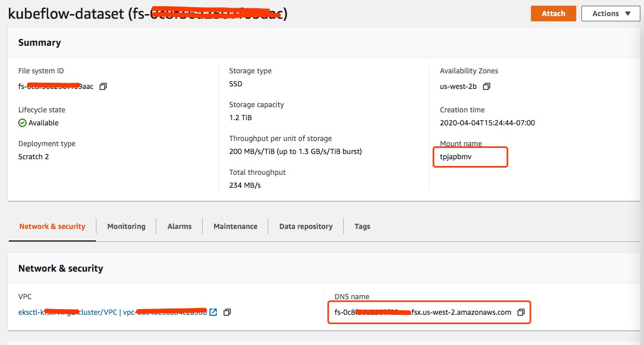The height and width of the screenshot is (345, 644).
Task: Open the Alarms tab
Action: click(x=179, y=226)
